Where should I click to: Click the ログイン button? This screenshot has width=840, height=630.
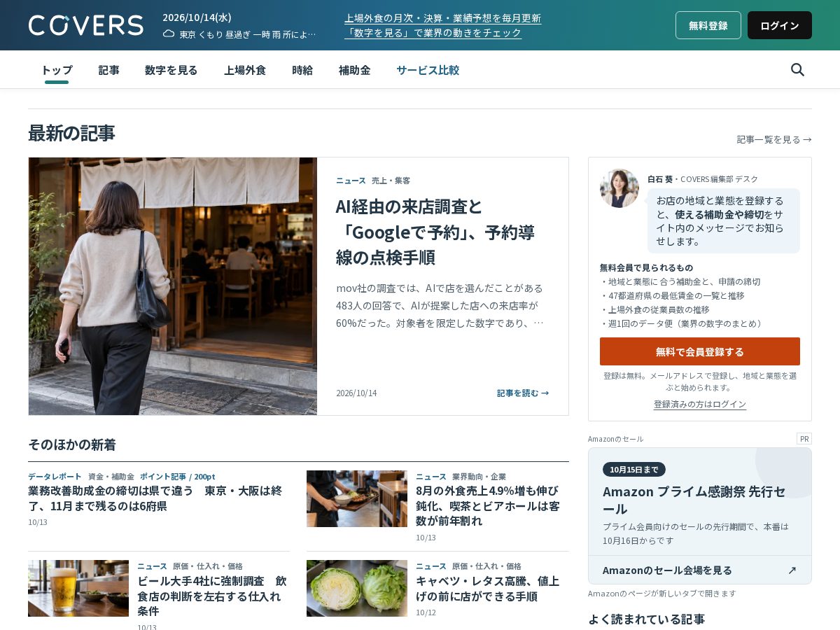pyautogui.click(x=780, y=25)
